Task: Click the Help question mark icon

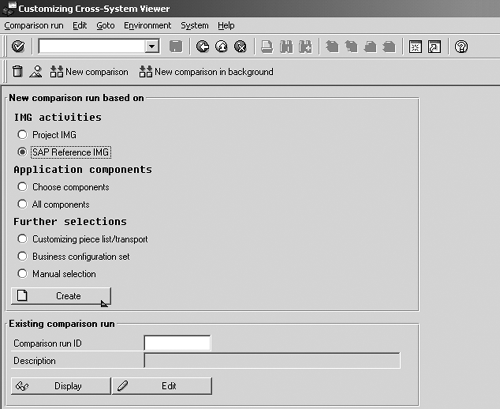Action: coord(461,47)
